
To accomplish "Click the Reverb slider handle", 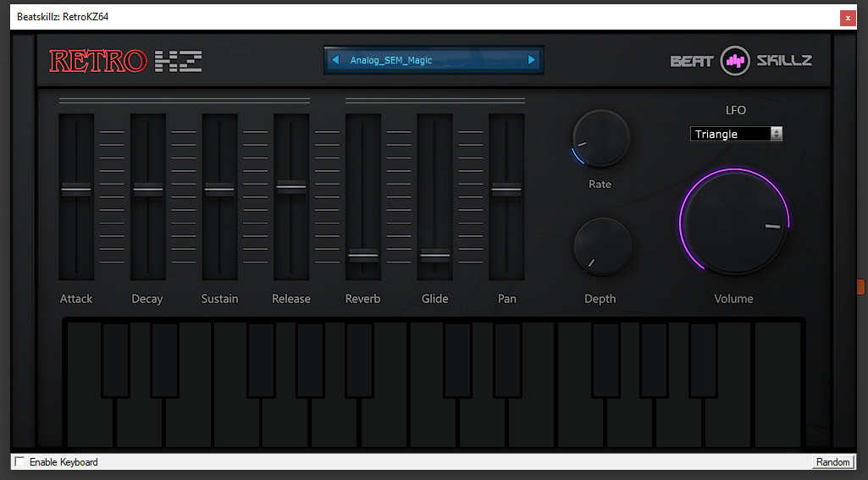I will (363, 256).
